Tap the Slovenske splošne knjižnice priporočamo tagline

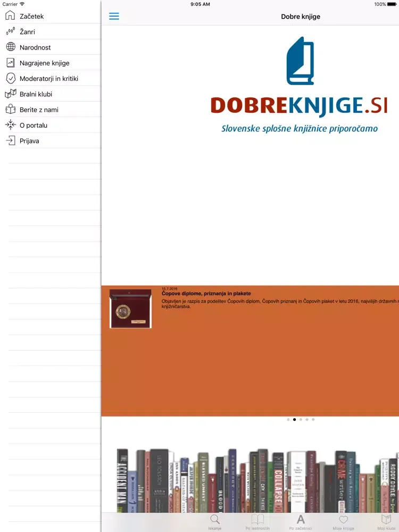tap(300, 129)
